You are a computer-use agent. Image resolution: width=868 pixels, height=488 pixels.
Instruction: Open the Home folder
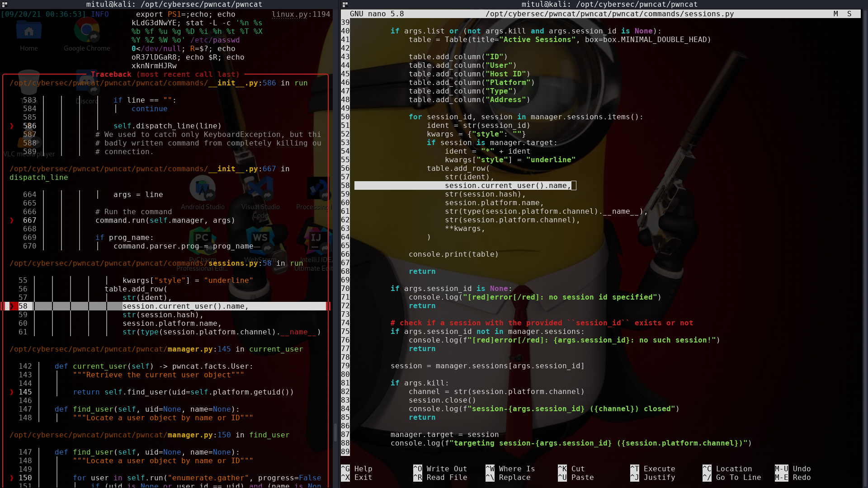28,30
